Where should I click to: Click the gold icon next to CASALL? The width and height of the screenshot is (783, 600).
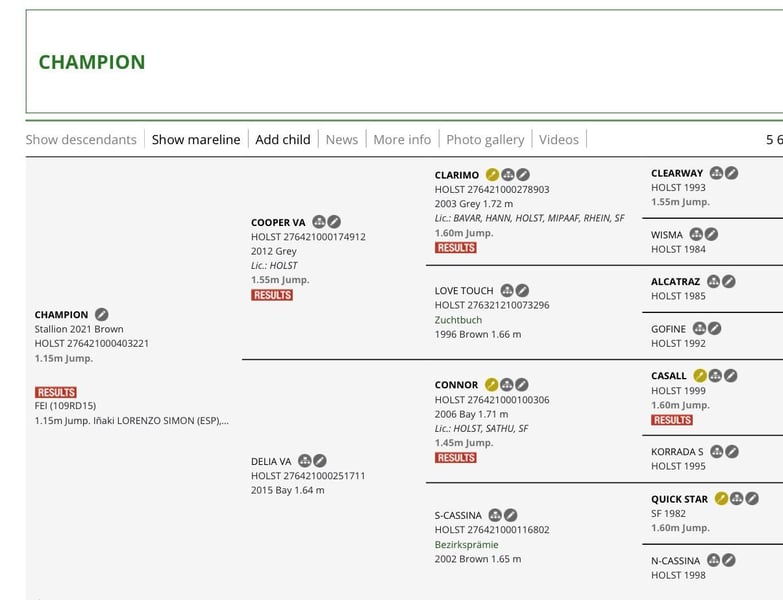[x=700, y=375]
